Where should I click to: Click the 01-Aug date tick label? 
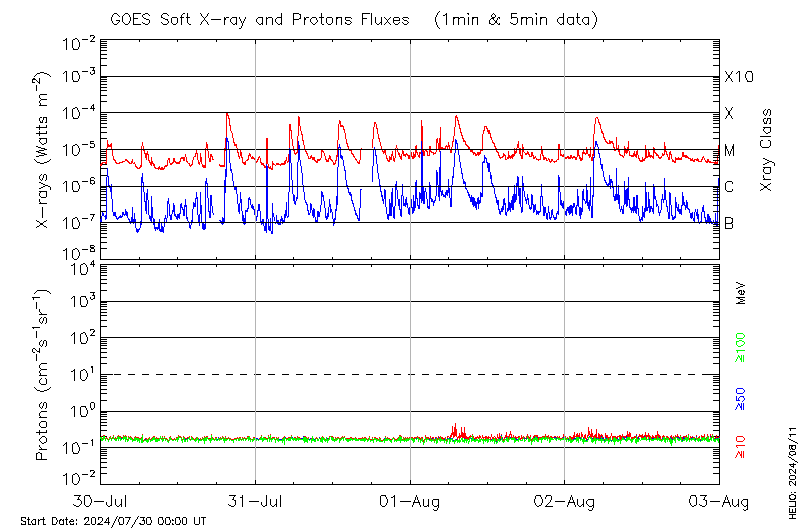[410, 499]
